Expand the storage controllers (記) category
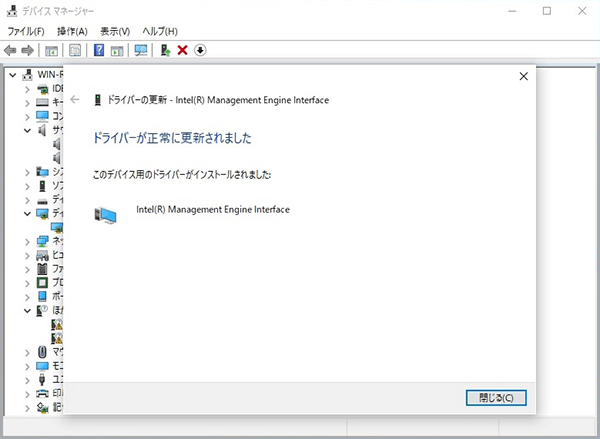600x439 pixels. coord(27,408)
